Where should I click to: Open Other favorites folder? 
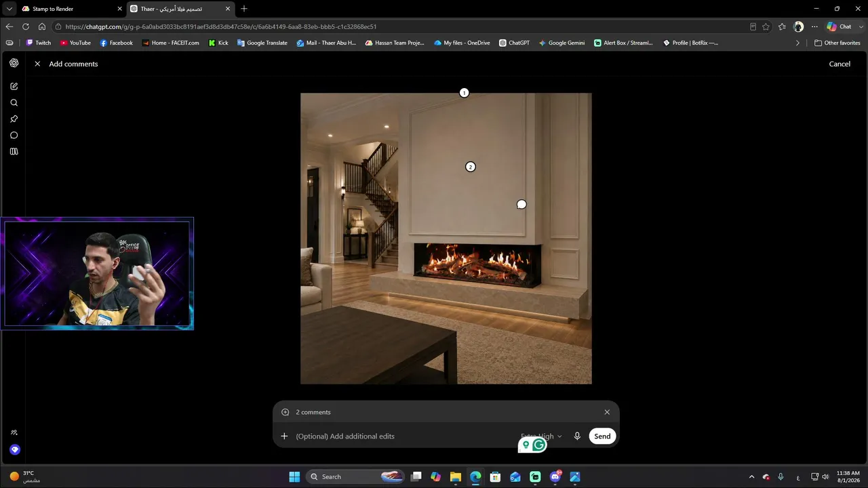837,43
